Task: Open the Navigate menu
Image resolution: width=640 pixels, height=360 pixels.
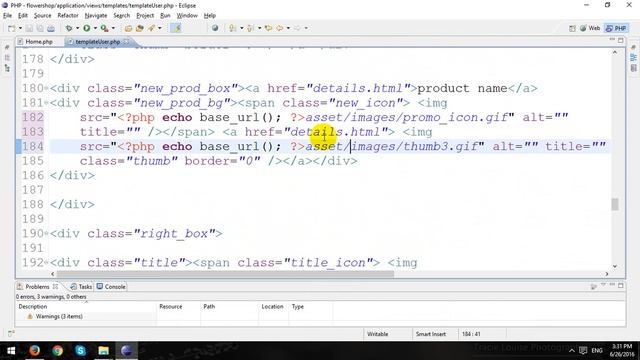Action: 96,16
